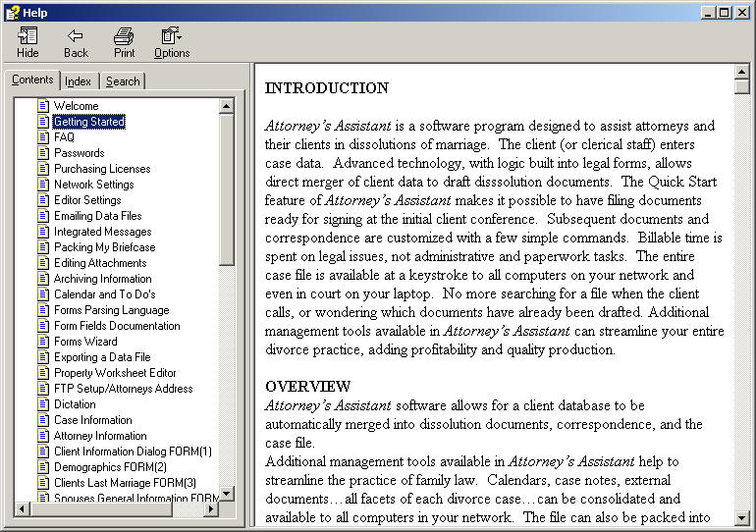This screenshot has height=532, width=756.
Task: Maximize the Help window
Action: coord(725,13)
